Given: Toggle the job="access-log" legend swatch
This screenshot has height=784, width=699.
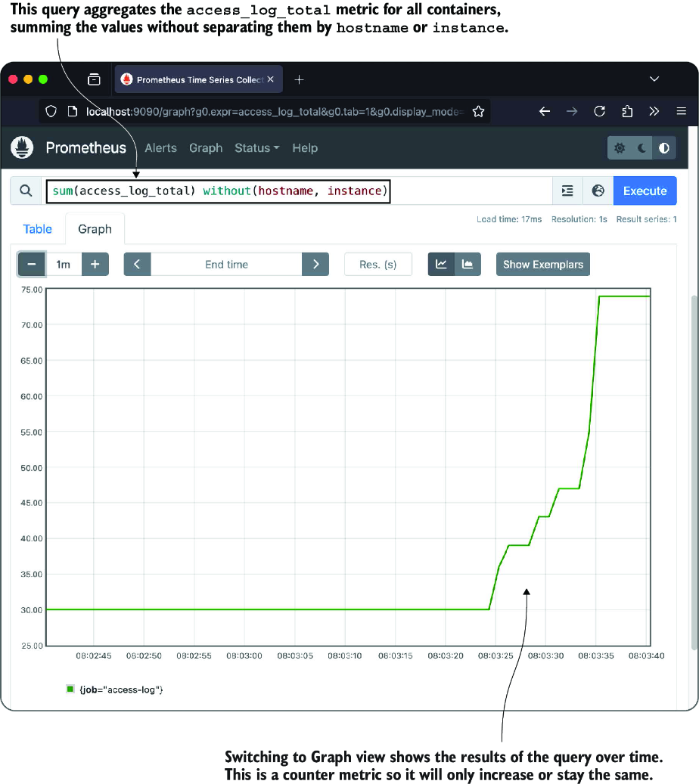Looking at the screenshot, I should click(70, 689).
